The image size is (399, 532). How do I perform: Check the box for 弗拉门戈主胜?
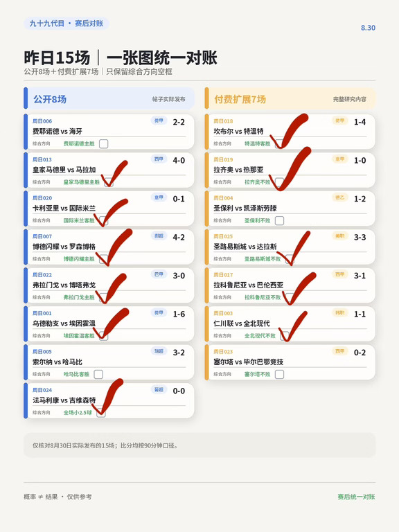tap(103, 297)
